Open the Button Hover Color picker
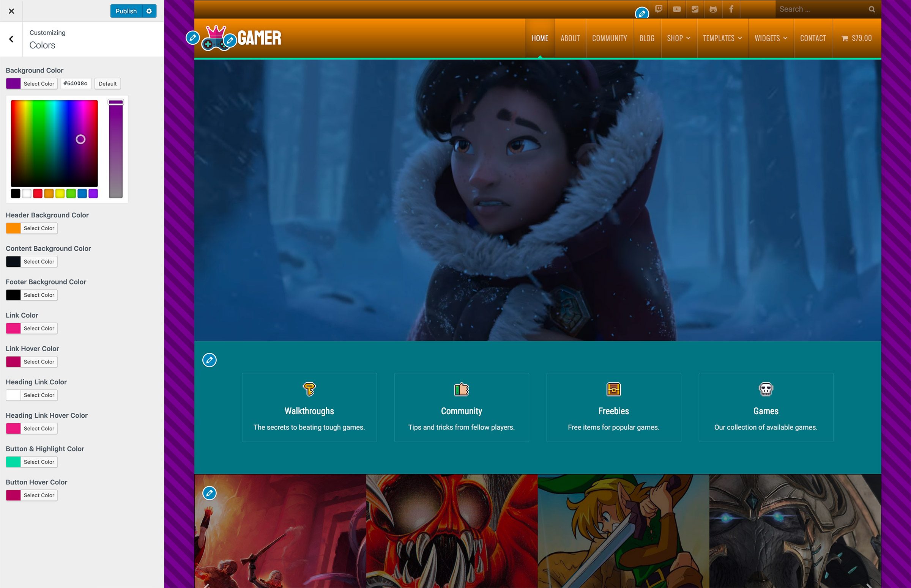Screen dimensions: 911x588 pos(32,495)
